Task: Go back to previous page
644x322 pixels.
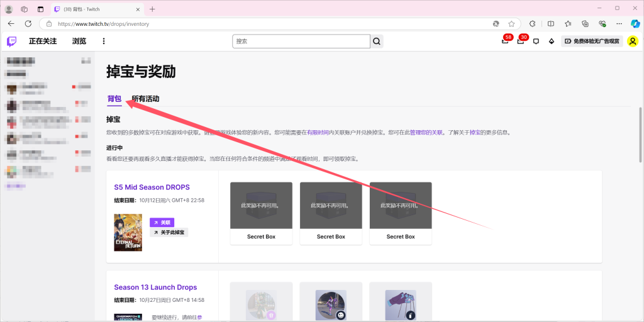Action: [11, 24]
